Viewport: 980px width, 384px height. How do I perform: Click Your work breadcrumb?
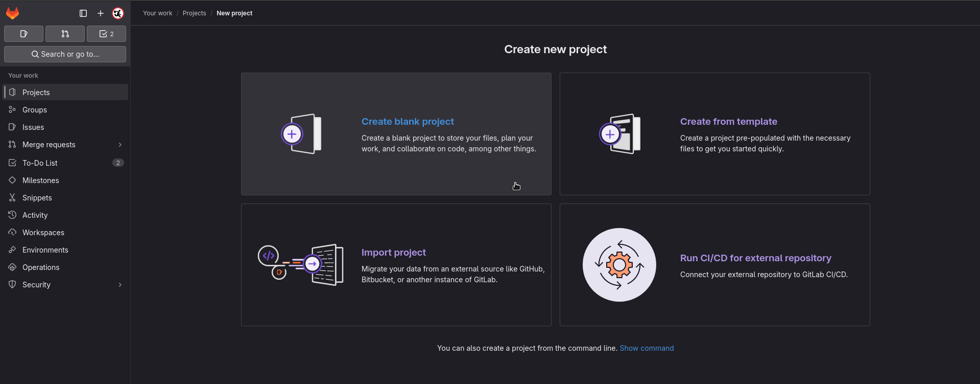[x=157, y=13]
